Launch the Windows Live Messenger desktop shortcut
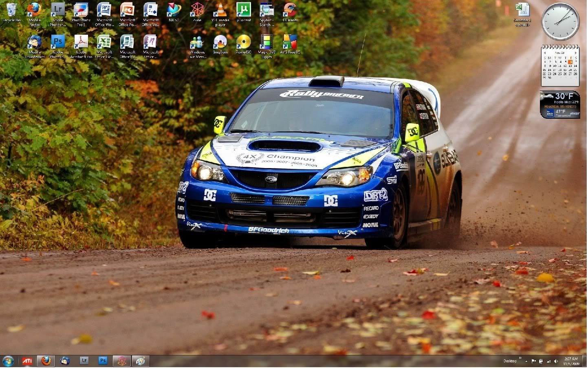 click(197, 47)
